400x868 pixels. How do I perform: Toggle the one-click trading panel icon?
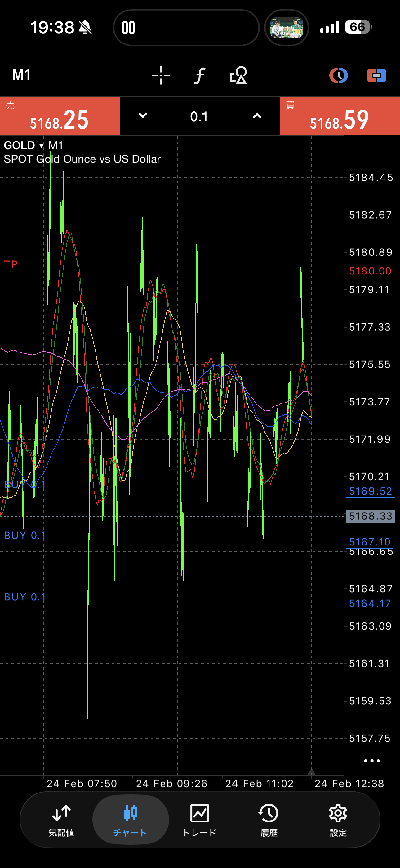[x=376, y=75]
